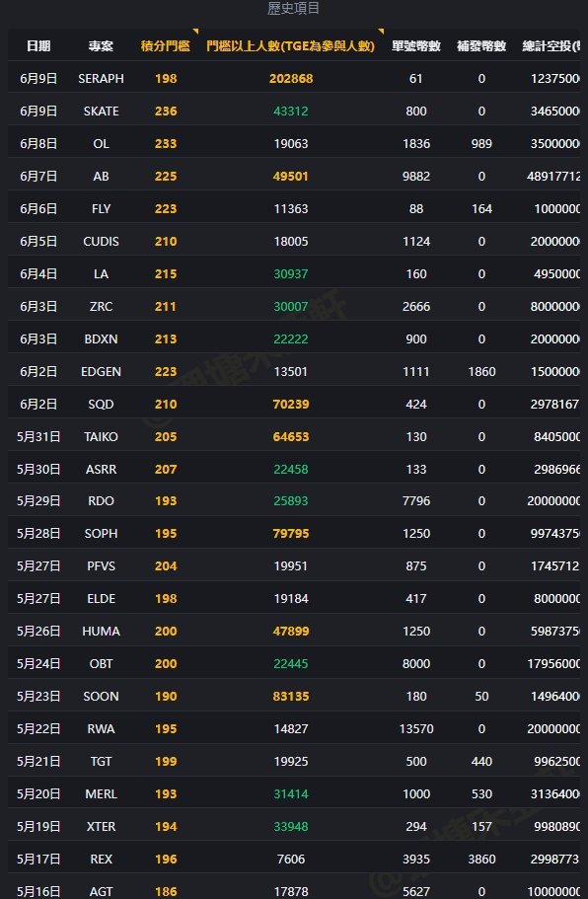Click the 補發幣數 column header

click(x=481, y=45)
